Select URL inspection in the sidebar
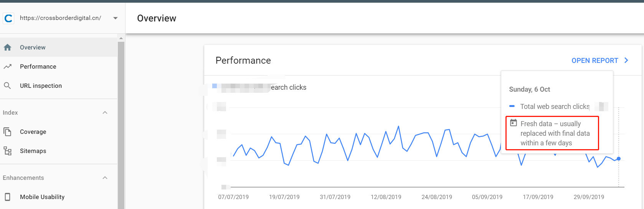The width and height of the screenshot is (644, 209). (x=41, y=86)
